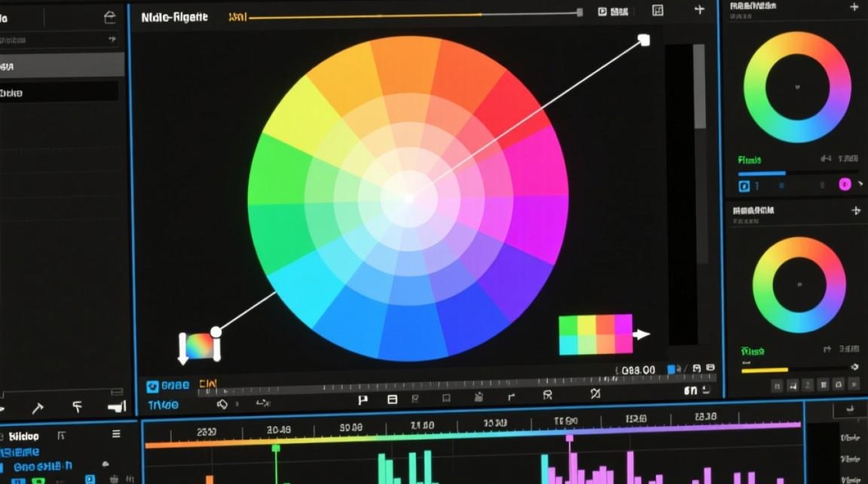The width and height of the screenshot is (868, 484).
Task: Toggle the blue square icon under top ring
Action: coord(744,187)
